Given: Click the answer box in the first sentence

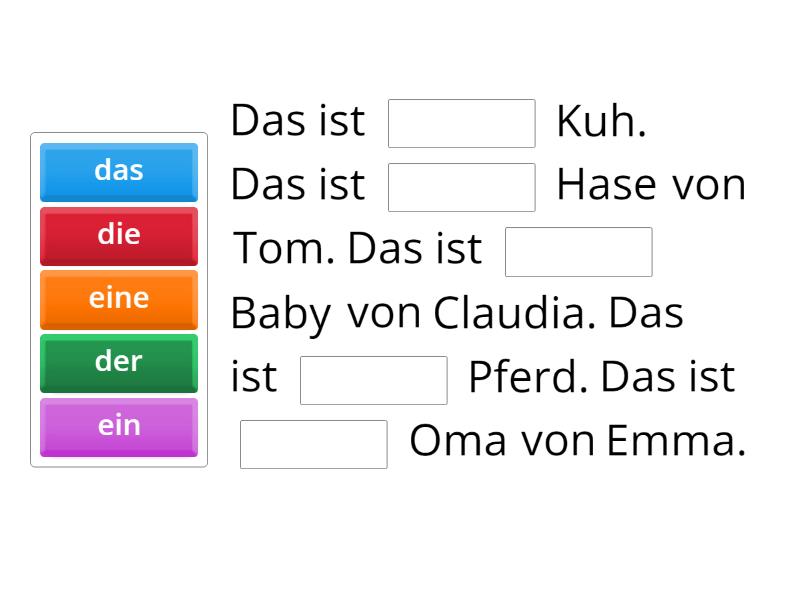Looking at the screenshot, I should point(461,122).
